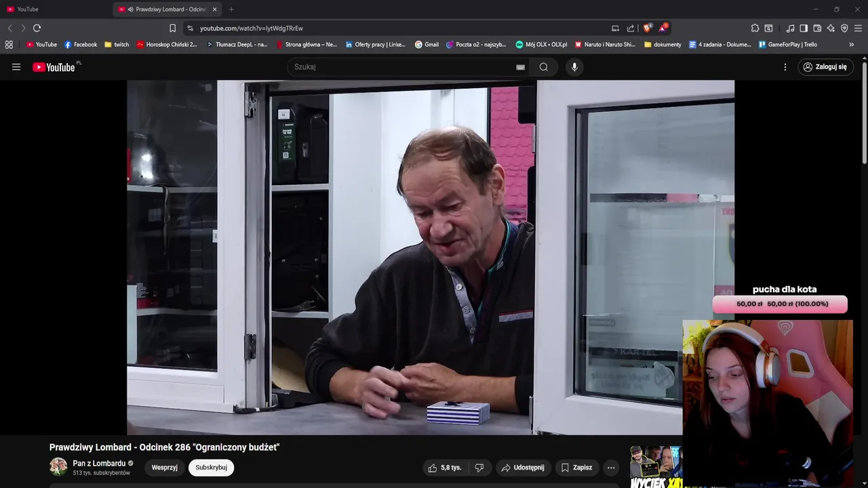Open the YouTube bookmark in bookmarks bar
Viewport: 868px width, 488px height.
pos(41,45)
